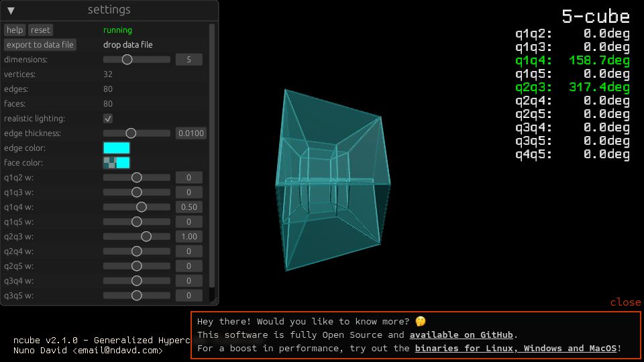Collapse the settings panel triangle
Image resolution: width=644 pixels, height=362 pixels.
11,11
